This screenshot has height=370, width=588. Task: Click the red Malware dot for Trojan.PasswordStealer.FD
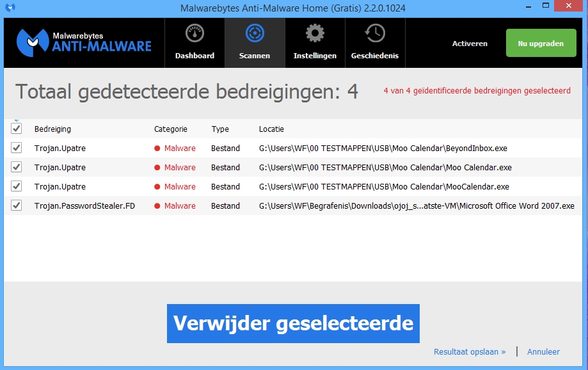[157, 205]
